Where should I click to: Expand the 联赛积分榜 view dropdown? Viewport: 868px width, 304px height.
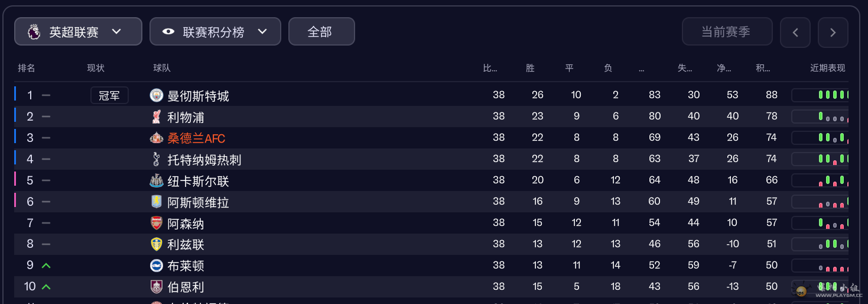pos(215,32)
